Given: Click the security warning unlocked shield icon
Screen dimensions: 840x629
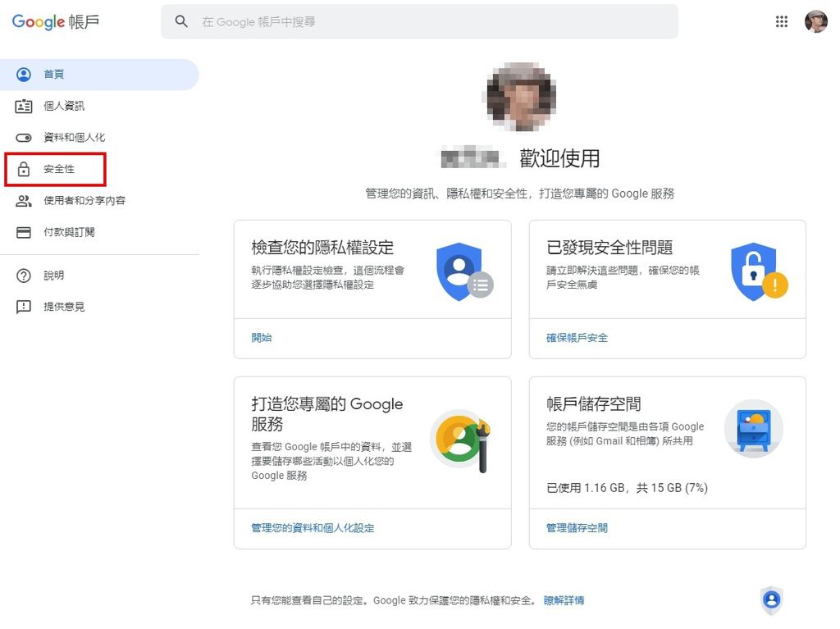Looking at the screenshot, I should pyautogui.click(x=759, y=271).
